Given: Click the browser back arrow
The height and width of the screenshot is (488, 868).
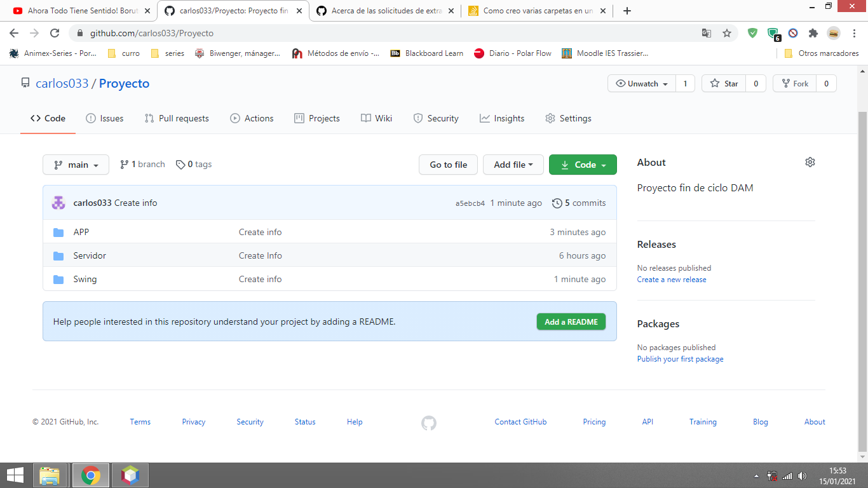Looking at the screenshot, I should (x=14, y=33).
